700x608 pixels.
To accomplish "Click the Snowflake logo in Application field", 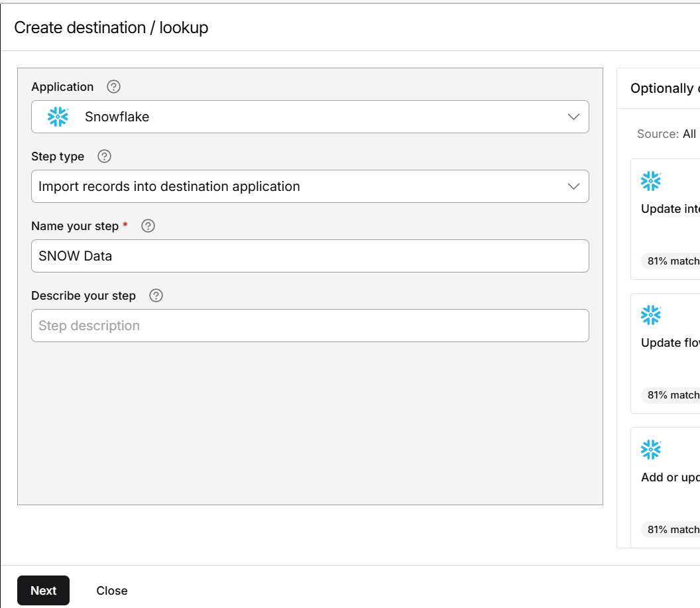I will pos(58,117).
